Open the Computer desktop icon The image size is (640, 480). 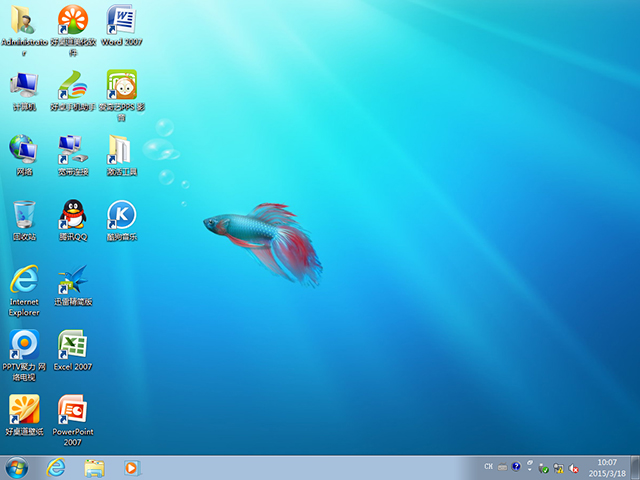point(23,84)
